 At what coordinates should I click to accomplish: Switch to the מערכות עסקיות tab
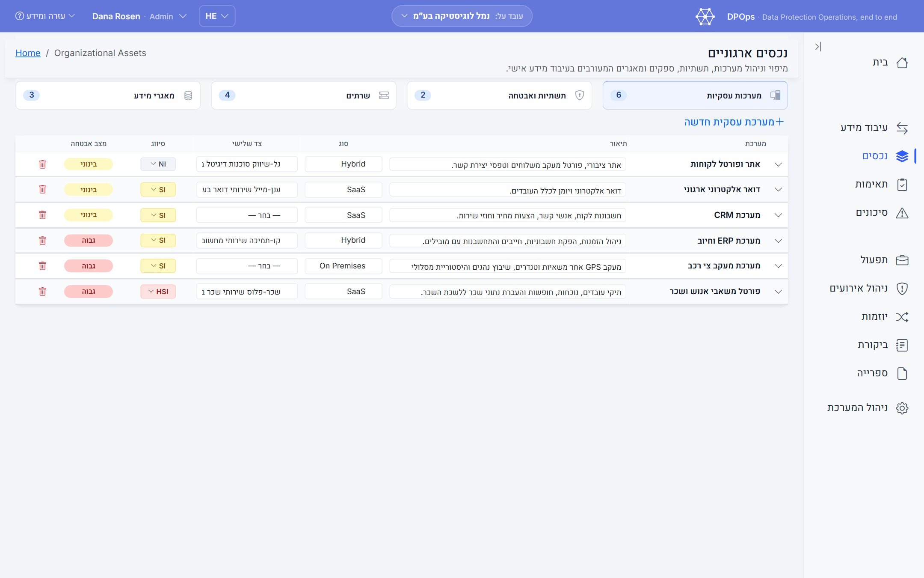coord(695,95)
